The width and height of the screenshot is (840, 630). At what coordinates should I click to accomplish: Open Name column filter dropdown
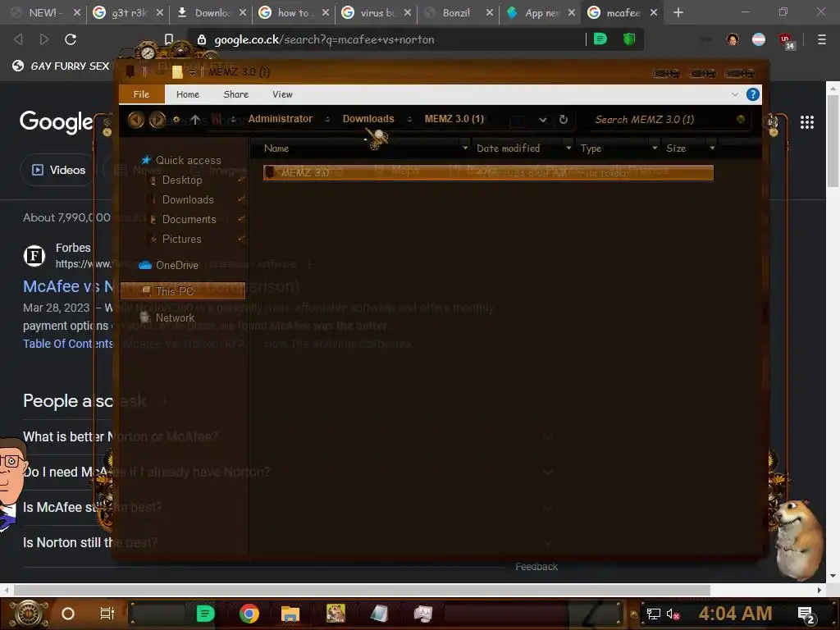pos(465,148)
